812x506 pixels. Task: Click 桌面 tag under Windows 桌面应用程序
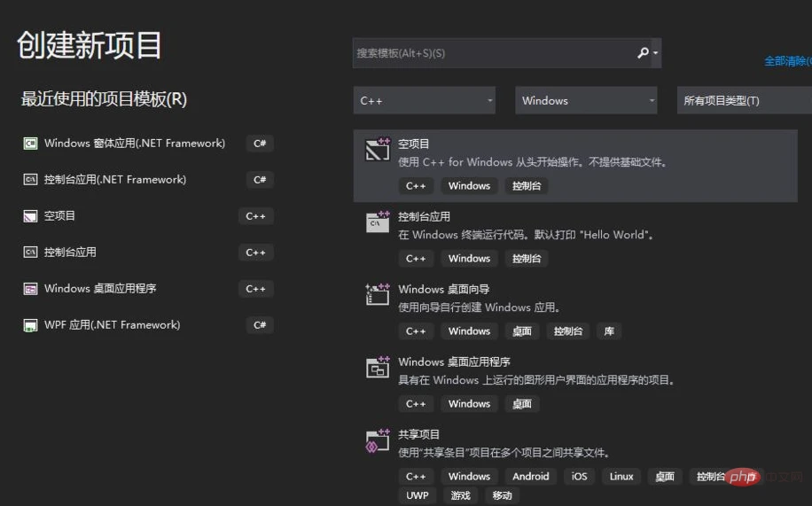click(521, 403)
